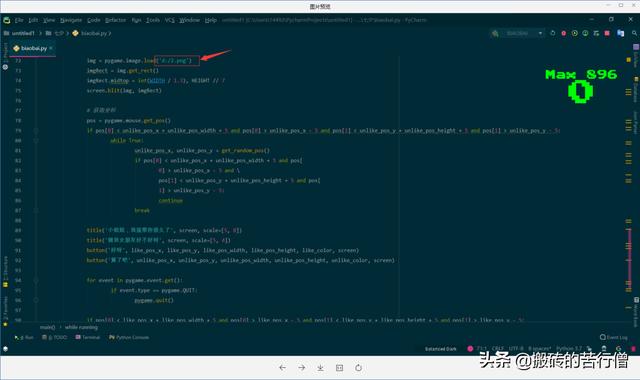Viewport: 640px width, 380px height.
Task: Click fold marker at line 94
Action: pos(36,280)
